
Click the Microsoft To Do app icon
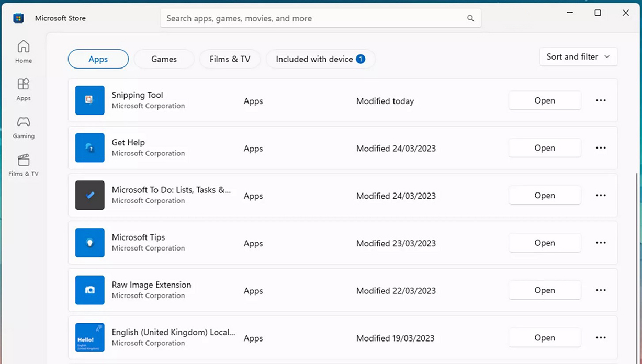(89, 195)
